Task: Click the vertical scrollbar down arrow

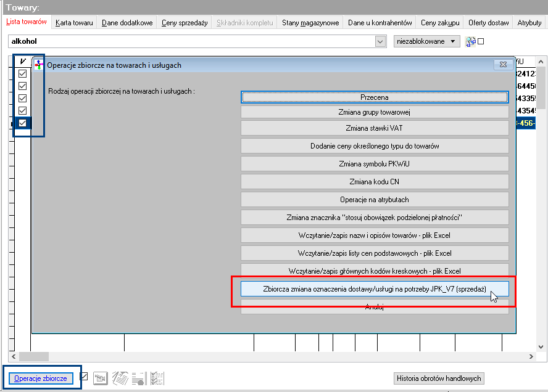Action: point(541,346)
